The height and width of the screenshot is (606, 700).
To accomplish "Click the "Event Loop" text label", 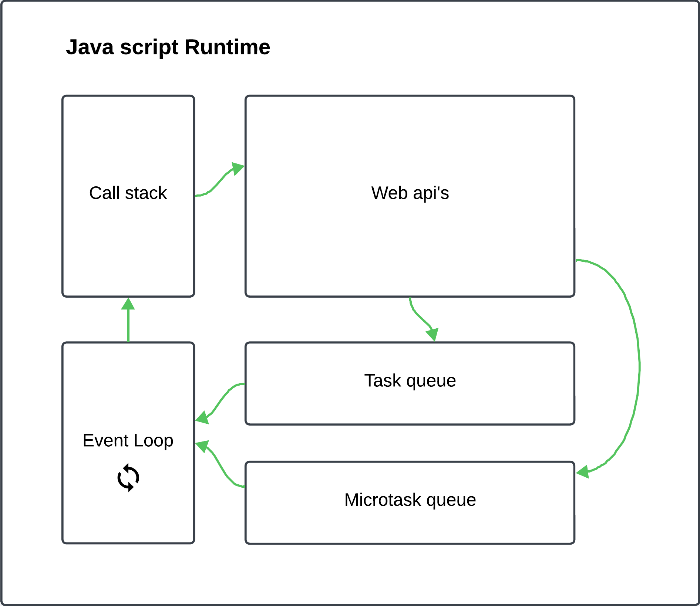I will click(128, 440).
